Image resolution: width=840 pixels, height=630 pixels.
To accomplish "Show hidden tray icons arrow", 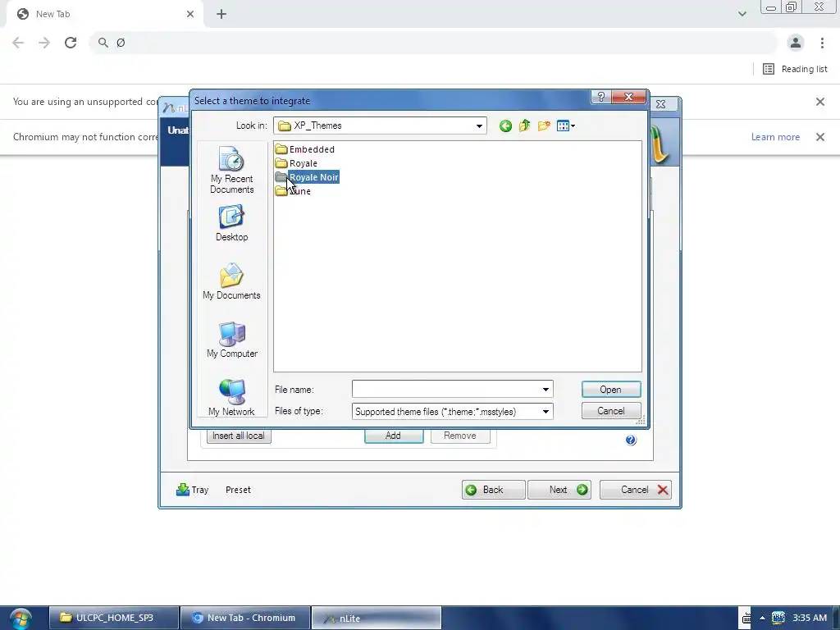I will coord(762,618).
